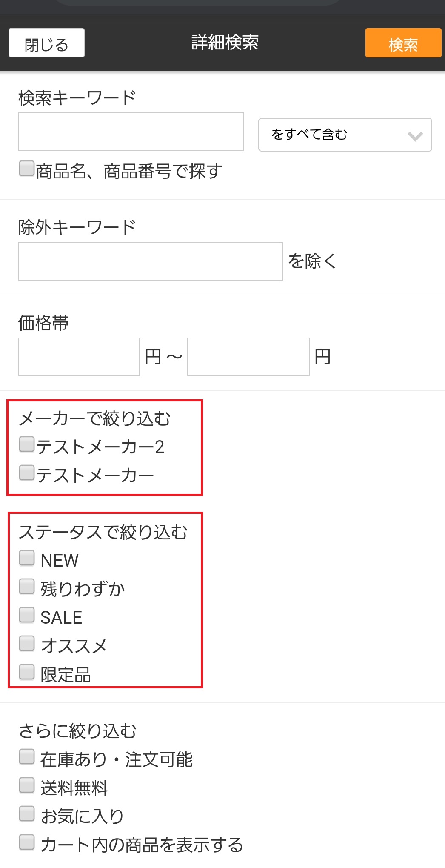Image resolution: width=445 pixels, height=868 pixels.
Task: Check the お気に入り filter option
Action: [27, 814]
